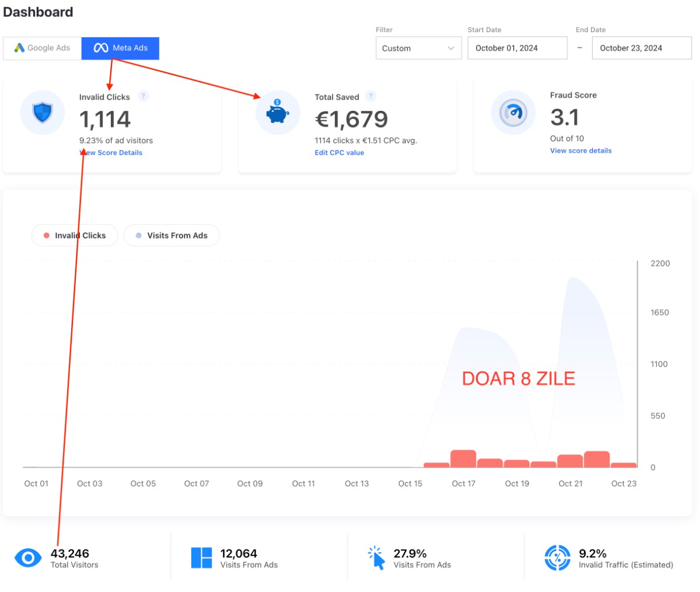Click the Total Visitors eye icon
The image size is (700, 592).
(28, 558)
